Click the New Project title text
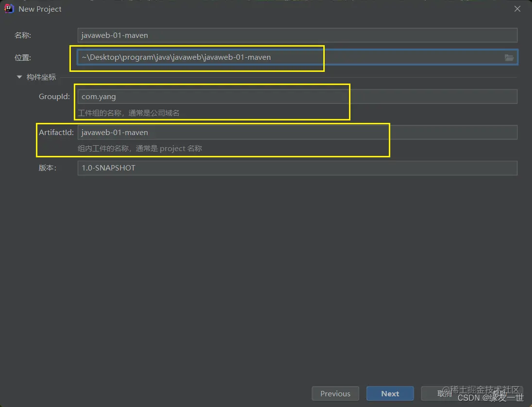 (40, 9)
